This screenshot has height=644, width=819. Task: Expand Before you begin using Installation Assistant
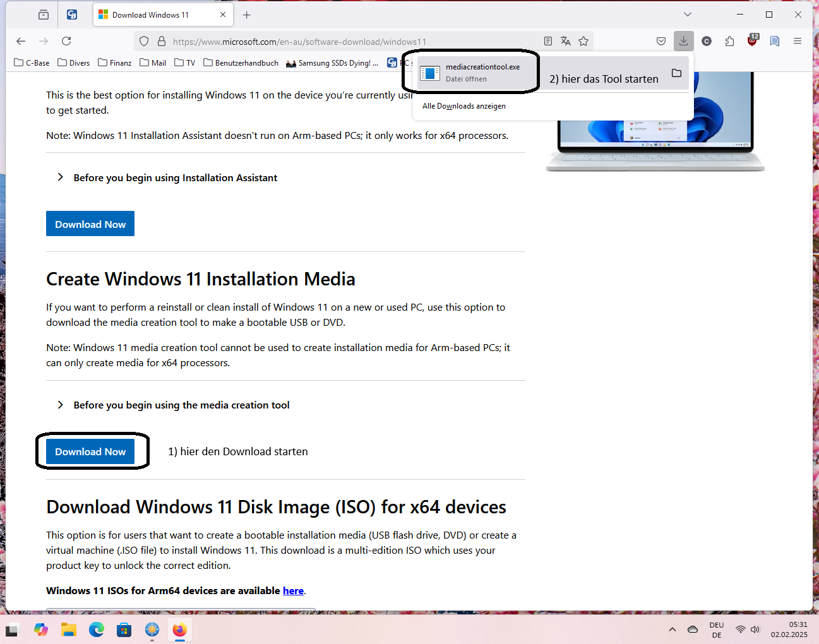tap(167, 178)
